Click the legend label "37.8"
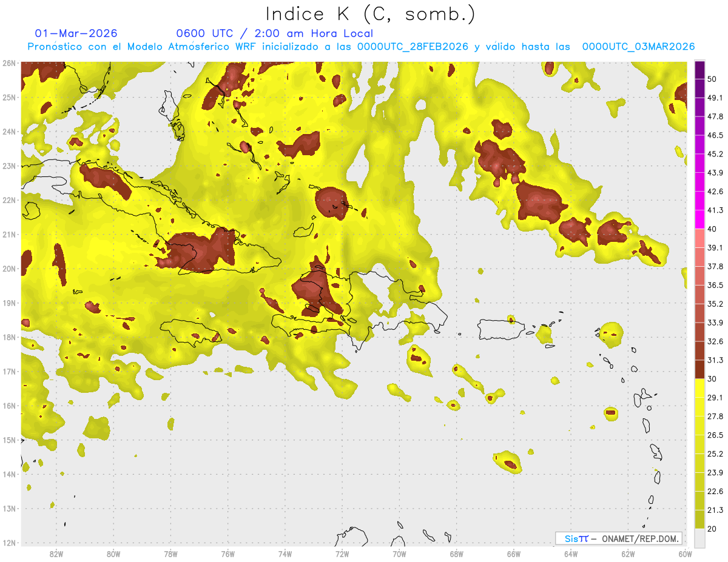728x562 pixels. (x=715, y=267)
